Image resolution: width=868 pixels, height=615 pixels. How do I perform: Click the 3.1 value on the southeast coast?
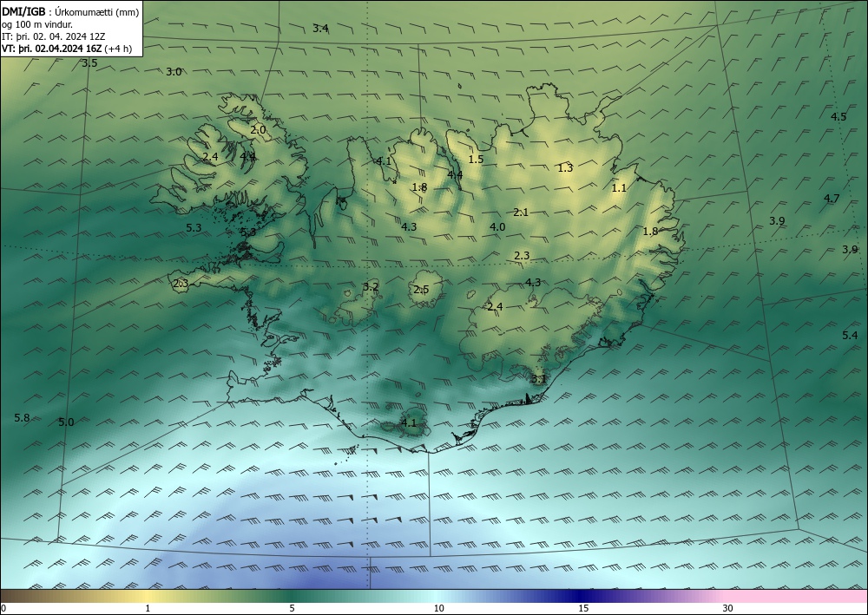point(539,379)
